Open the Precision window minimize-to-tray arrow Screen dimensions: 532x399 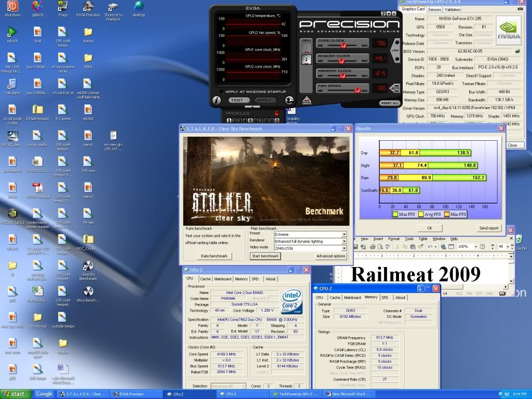click(389, 14)
